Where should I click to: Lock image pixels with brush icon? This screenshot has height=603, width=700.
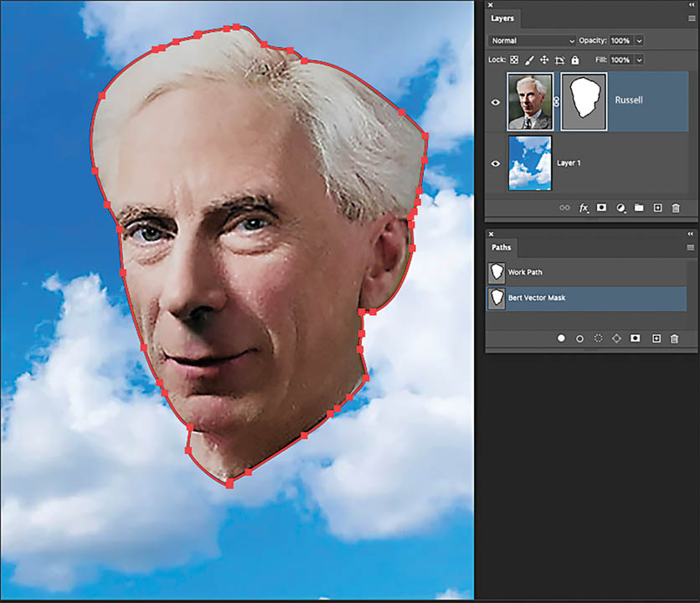[529, 59]
